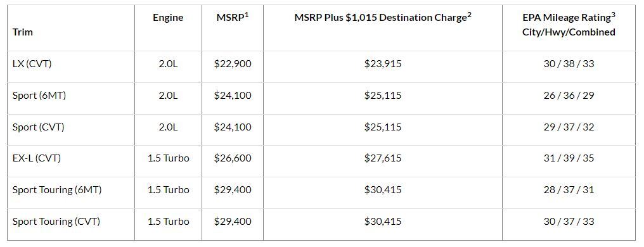Viewport: 644px width, 247px height.
Task: Select the $27,615 price cell
Action: tap(383, 158)
